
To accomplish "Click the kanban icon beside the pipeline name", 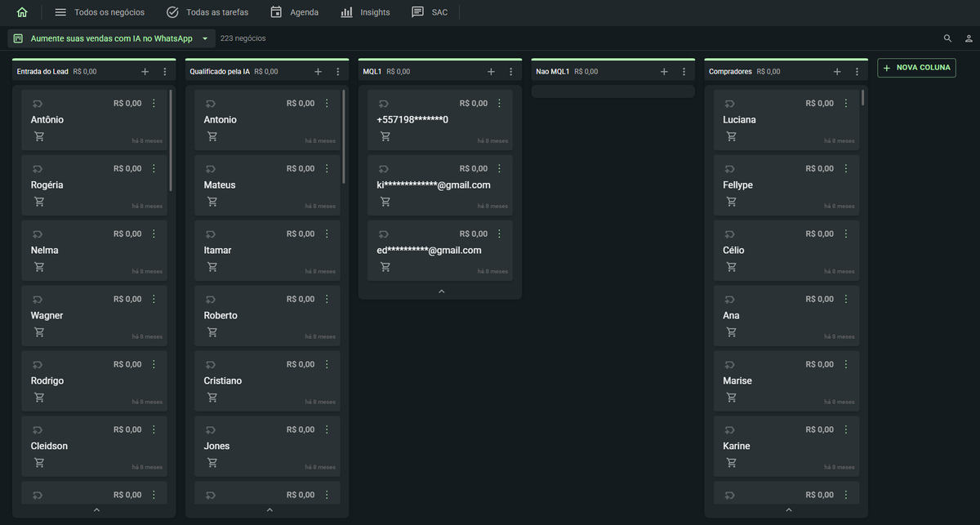I will point(17,38).
